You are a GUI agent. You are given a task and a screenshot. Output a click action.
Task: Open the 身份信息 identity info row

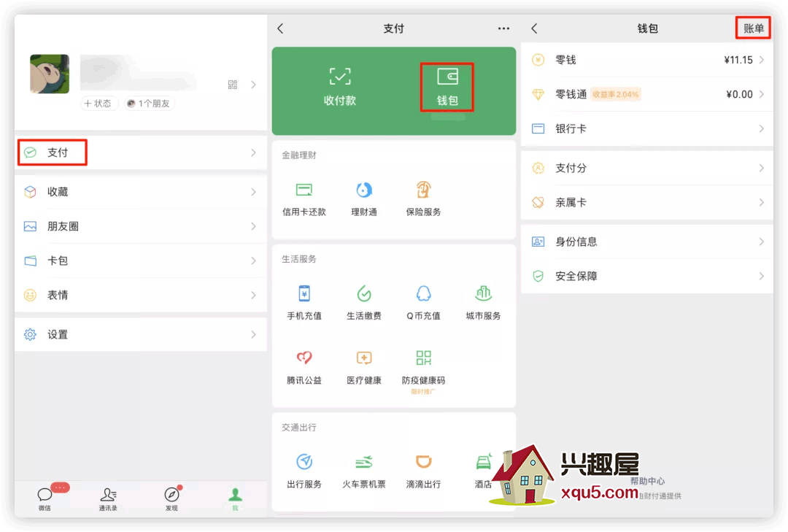coord(646,242)
